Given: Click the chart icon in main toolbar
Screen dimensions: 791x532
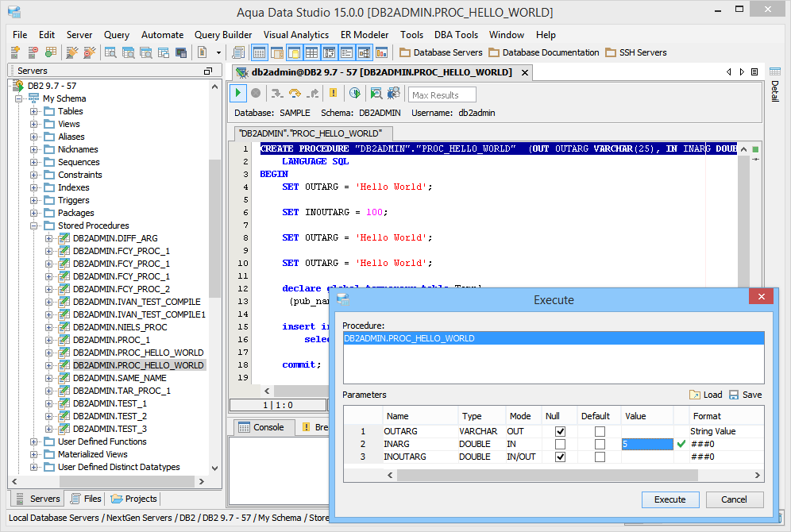Looking at the screenshot, I should coord(382,52).
